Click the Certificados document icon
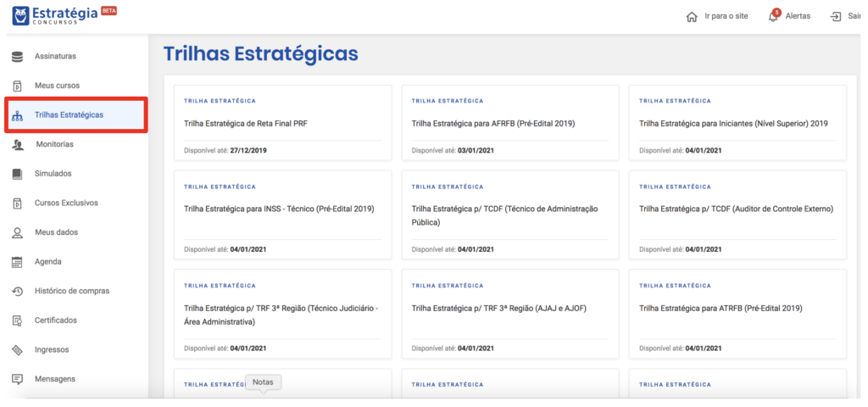868x407 pixels. (17, 321)
